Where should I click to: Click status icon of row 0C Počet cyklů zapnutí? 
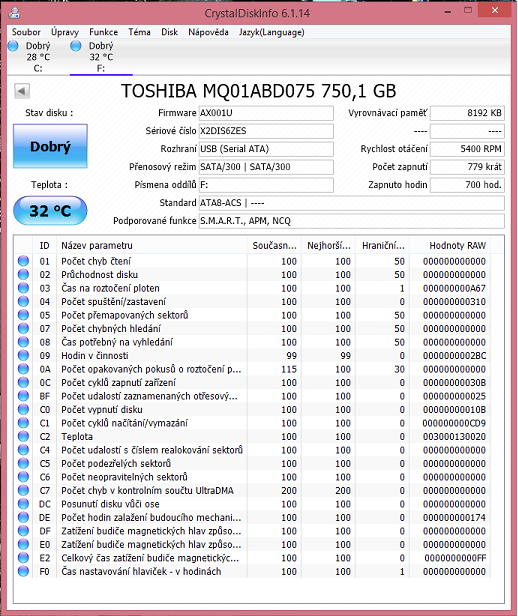(24, 382)
